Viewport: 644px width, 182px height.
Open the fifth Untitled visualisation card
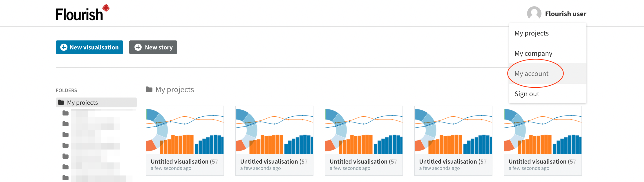pos(543,141)
